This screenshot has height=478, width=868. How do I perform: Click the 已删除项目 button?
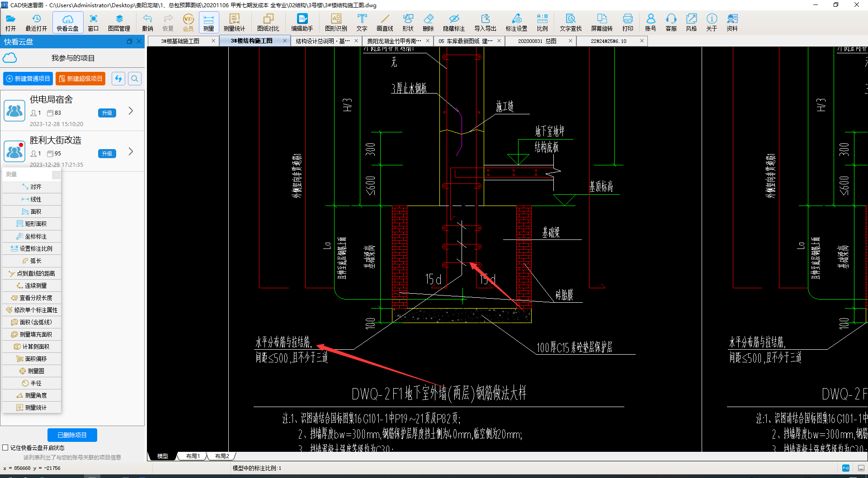coord(72,435)
